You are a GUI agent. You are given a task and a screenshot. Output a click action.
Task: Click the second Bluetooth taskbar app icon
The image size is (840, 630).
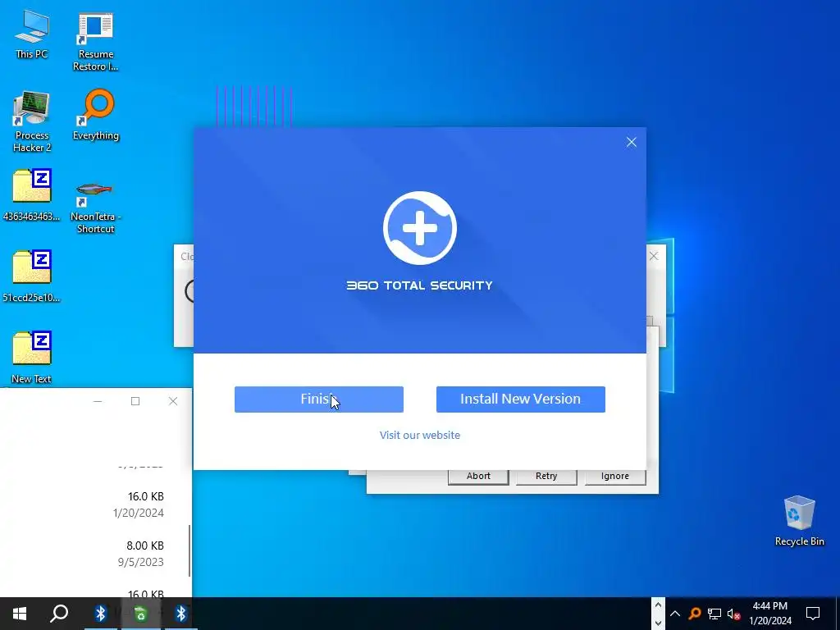[x=181, y=614]
